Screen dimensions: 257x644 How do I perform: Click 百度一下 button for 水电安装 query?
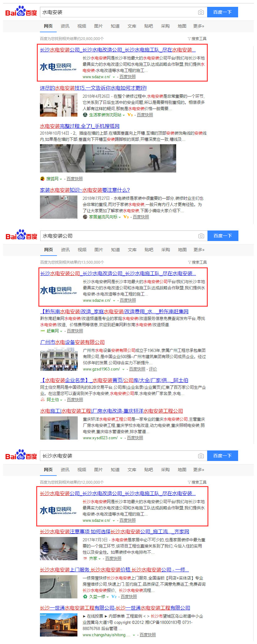pyautogui.click(x=223, y=12)
